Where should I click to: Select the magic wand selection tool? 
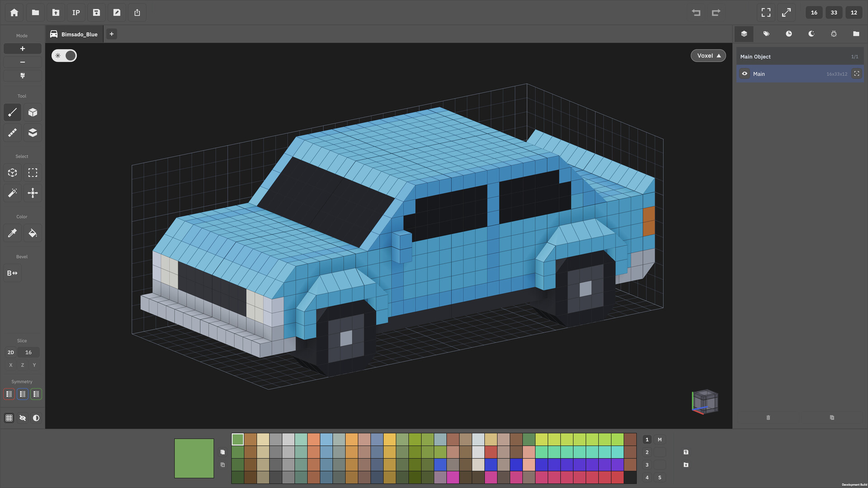coord(13,193)
